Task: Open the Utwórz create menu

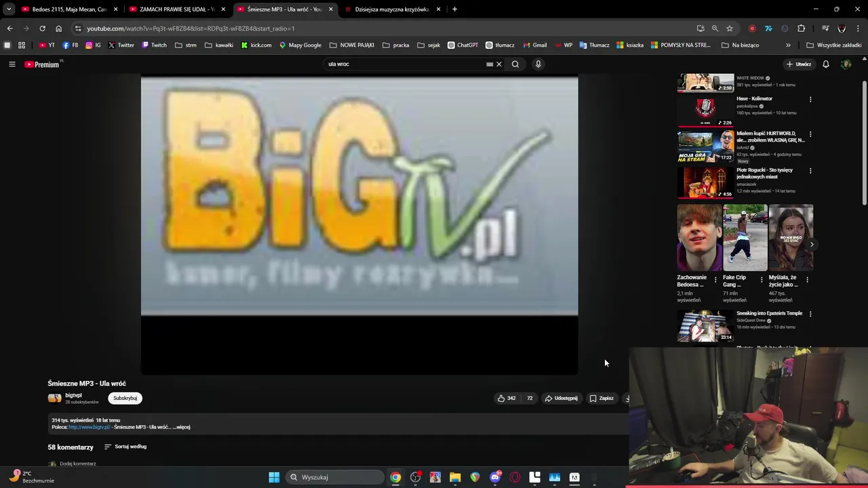Action: click(799, 64)
